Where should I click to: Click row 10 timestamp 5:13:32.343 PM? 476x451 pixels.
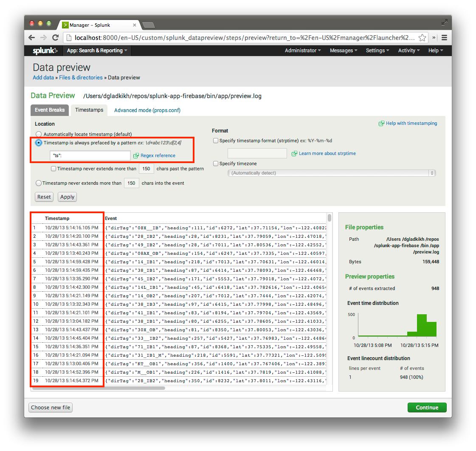pos(72,304)
